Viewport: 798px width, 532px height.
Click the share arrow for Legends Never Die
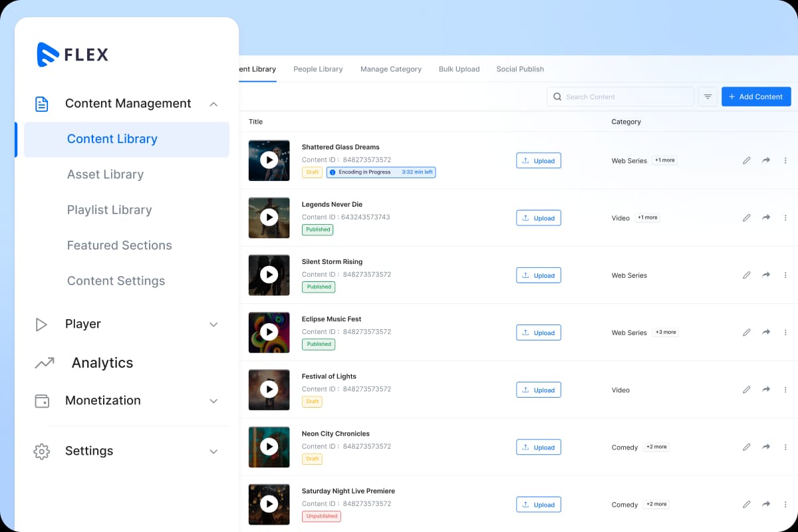[766, 218]
